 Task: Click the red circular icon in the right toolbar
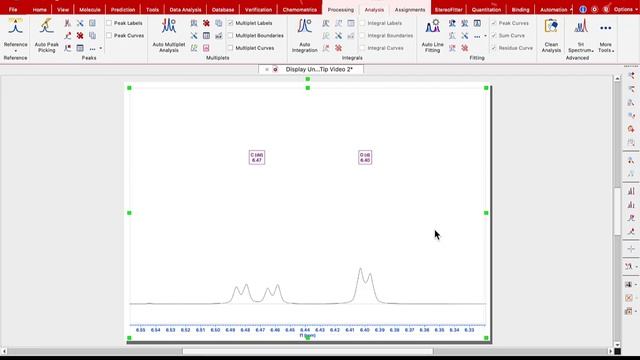pyautogui.click(x=631, y=129)
